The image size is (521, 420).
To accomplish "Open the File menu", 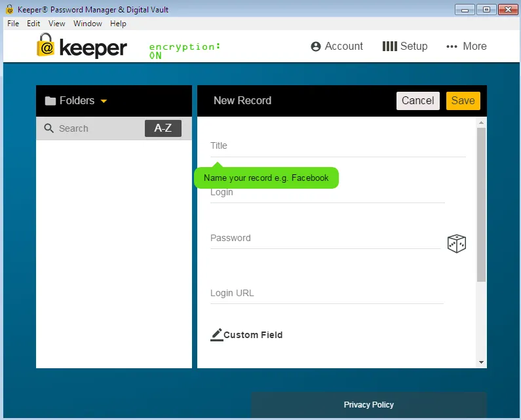I will [x=13, y=24].
